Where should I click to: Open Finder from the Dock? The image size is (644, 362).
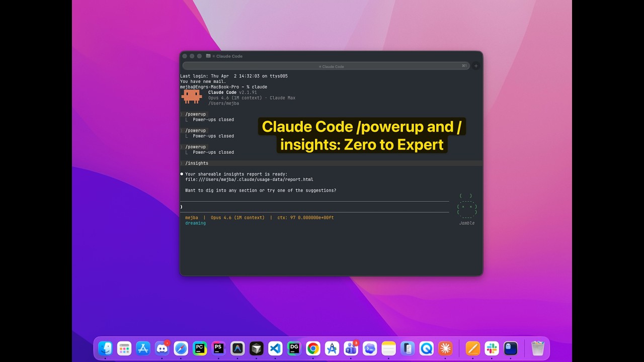click(105, 348)
